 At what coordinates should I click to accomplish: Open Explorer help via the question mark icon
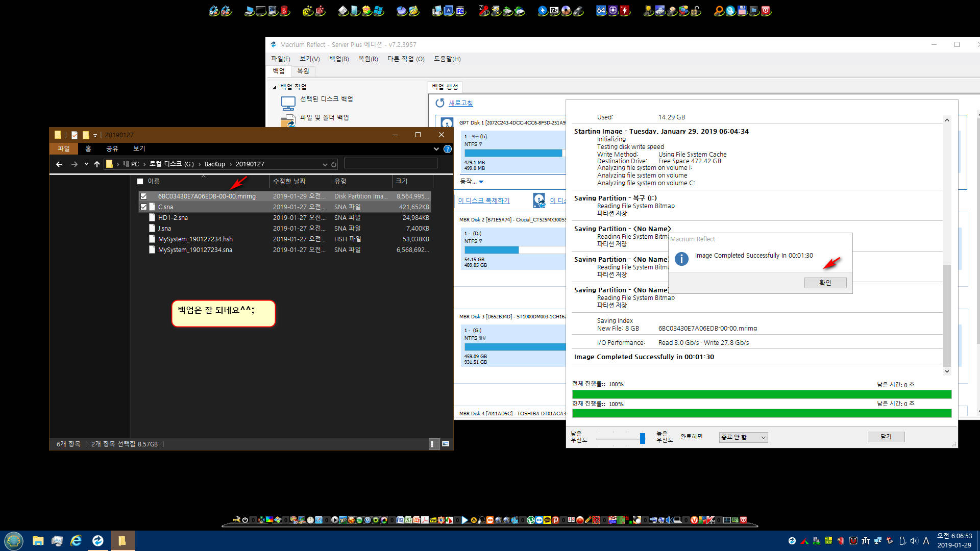point(448,149)
